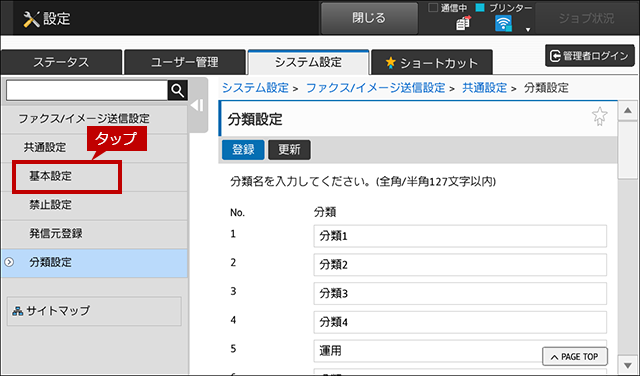Screen dimensions: 640x376
Task: Toggle the 通信中 indicator box
Action: coord(433,7)
